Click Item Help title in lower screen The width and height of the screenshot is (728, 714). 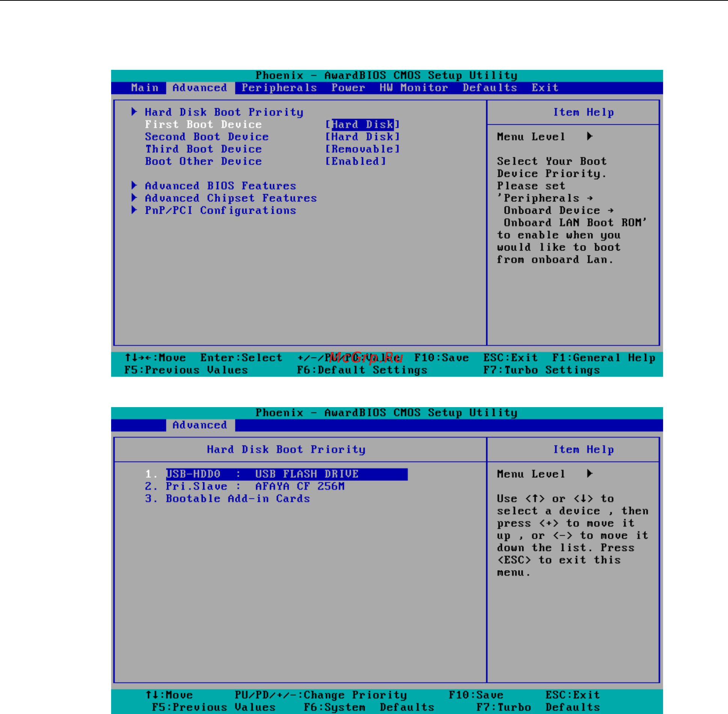[x=583, y=450]
